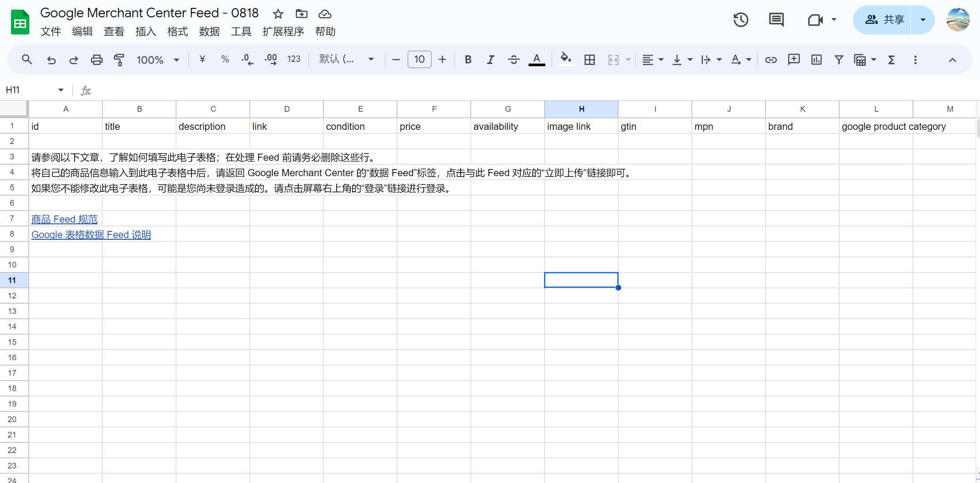Star the document title
The image size is (980, 483).
click(x=278, y=14)
